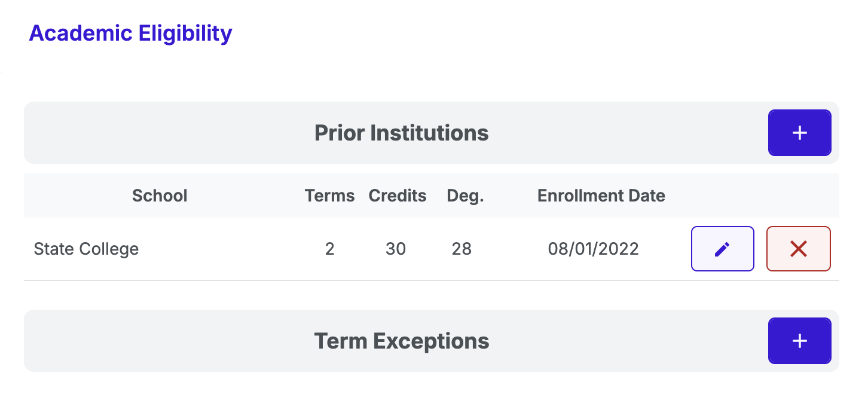The image size is (868, 397).
Task: Click the degree credits value 28
Action: pos(461,249)
